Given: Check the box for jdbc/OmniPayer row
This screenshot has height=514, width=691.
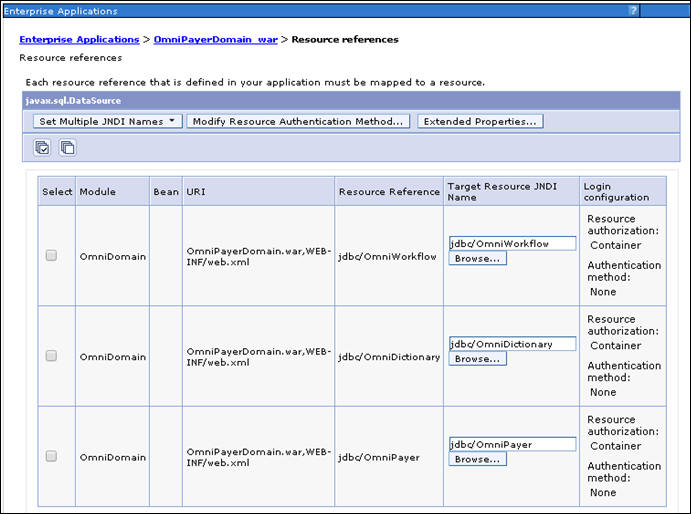Looking at the screenshot, I should click(x=51, y=456).
